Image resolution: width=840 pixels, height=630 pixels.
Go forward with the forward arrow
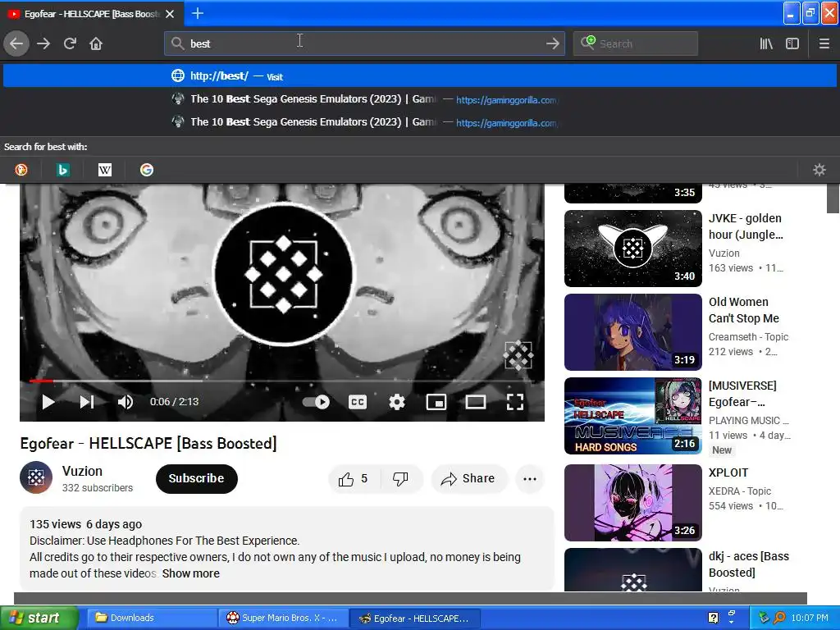coord(43,43)
